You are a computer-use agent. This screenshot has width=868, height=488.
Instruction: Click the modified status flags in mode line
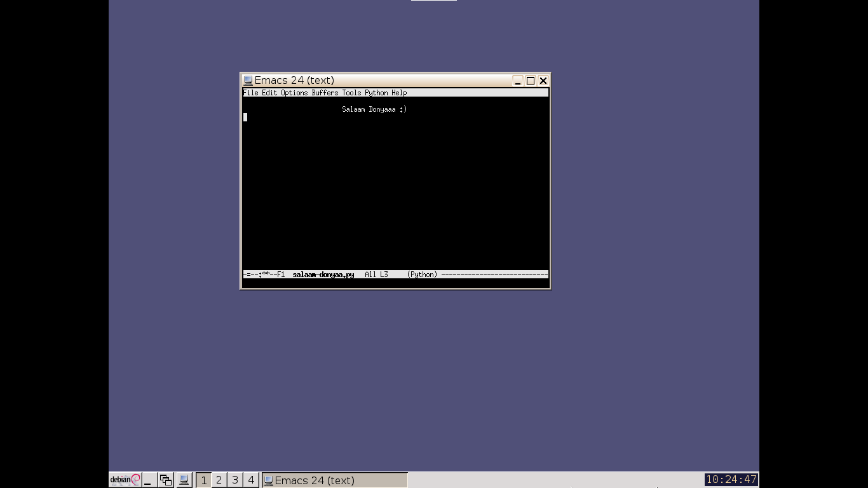coord(264,274)
